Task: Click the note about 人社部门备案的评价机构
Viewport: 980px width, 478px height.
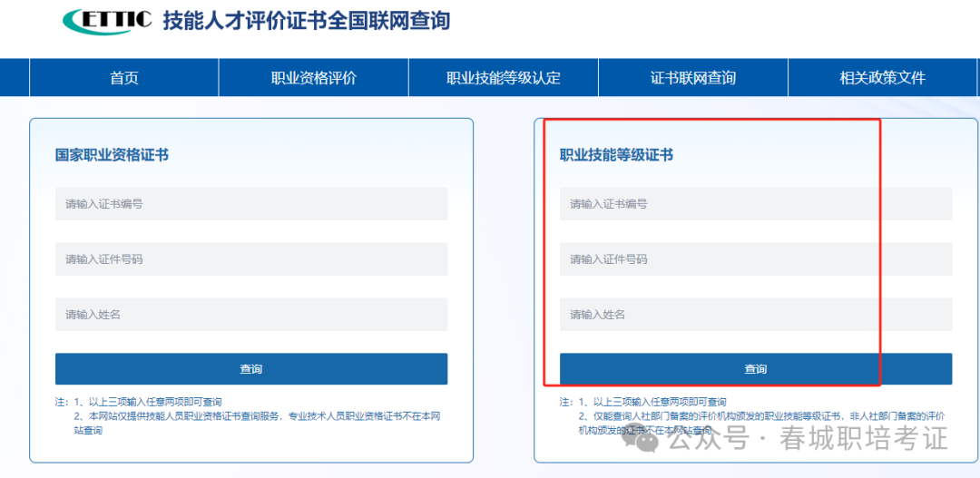Action: click(760, 423)
